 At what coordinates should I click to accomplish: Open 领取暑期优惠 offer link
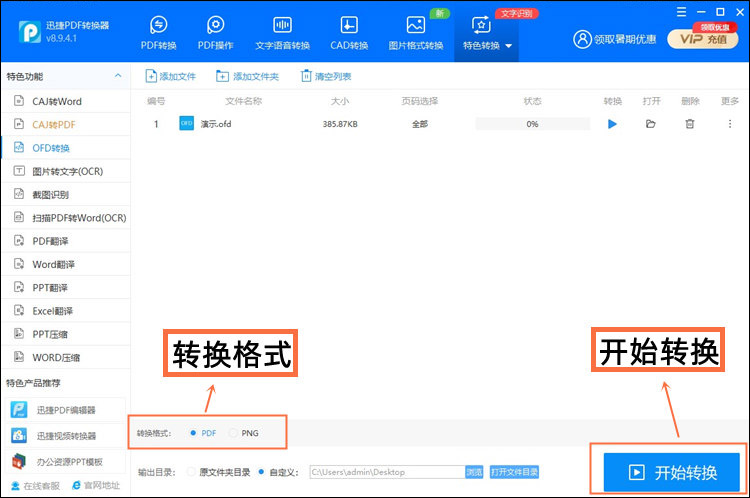[x=625, y=39]
